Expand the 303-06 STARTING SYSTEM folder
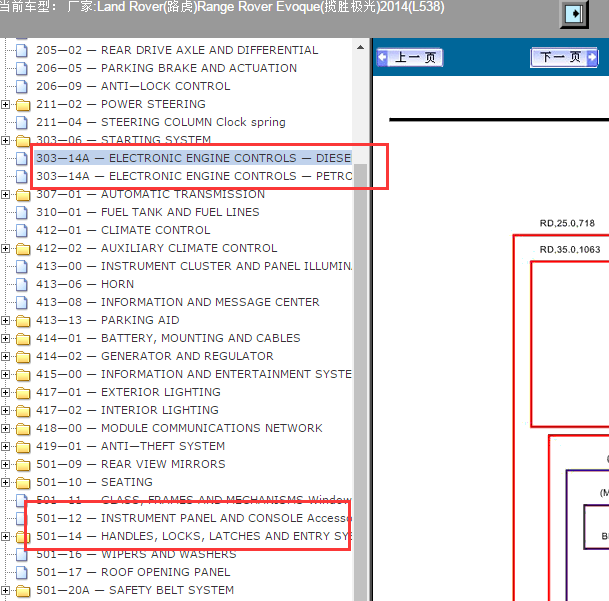Screen dimensions: 609x601 (5, 140)
